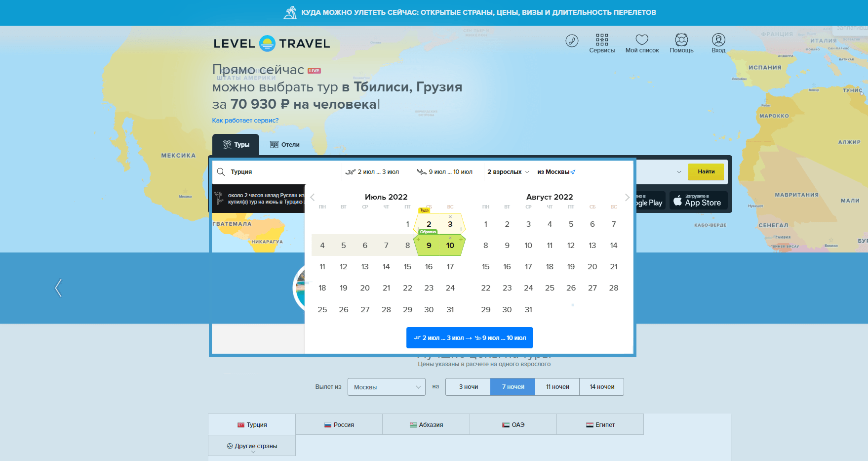Select the ОАЭ country tab
The image size is (868, 461).
[x=513, y=424]
